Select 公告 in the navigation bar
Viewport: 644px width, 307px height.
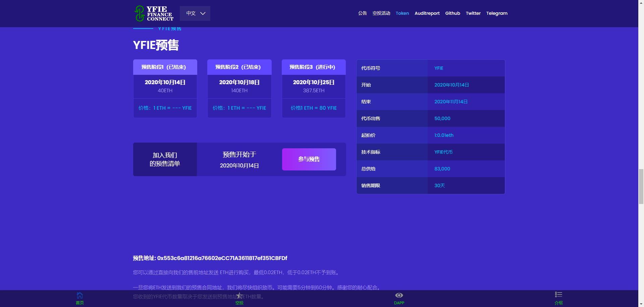click(x=362, y=13)
